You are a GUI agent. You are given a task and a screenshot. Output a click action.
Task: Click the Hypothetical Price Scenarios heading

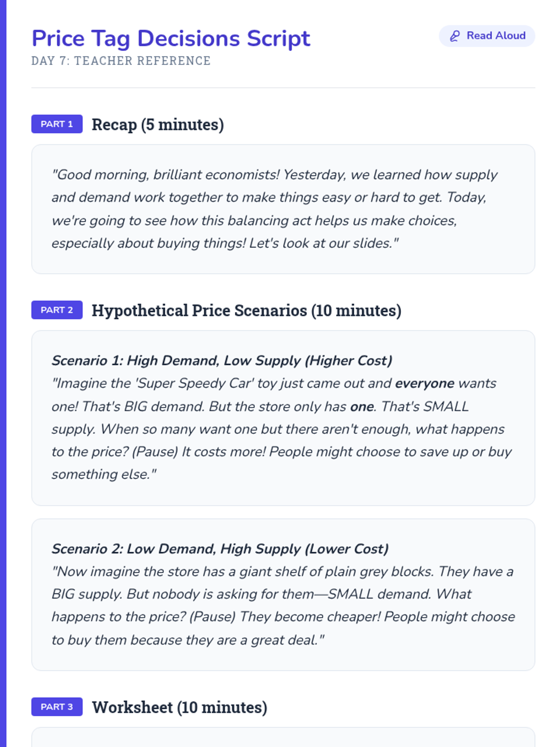[x=246, y=310]
